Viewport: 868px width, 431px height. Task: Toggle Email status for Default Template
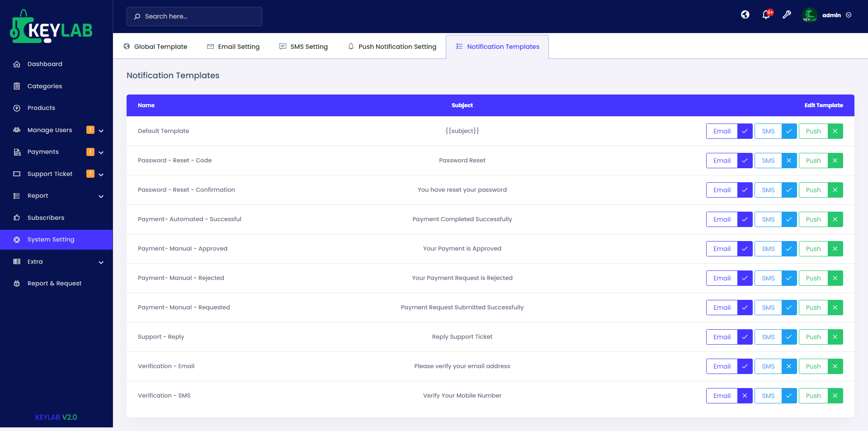tap(745, 131)
